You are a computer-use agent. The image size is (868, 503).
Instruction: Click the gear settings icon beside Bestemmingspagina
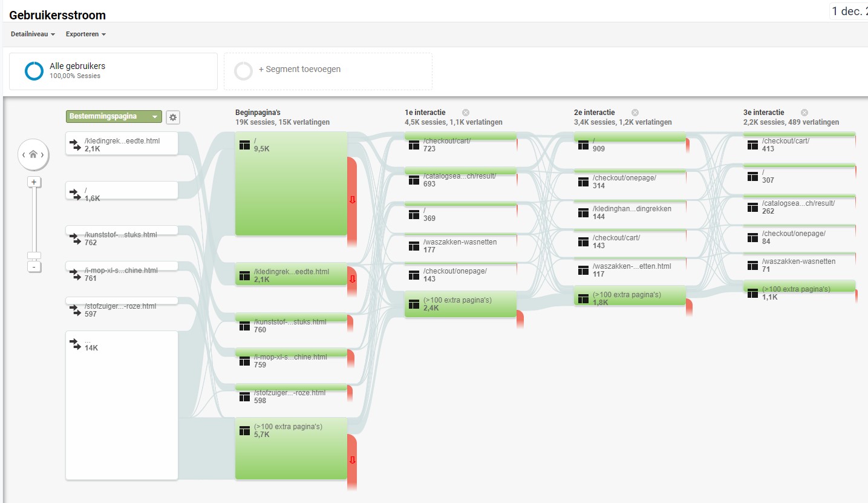pos(173,117)
